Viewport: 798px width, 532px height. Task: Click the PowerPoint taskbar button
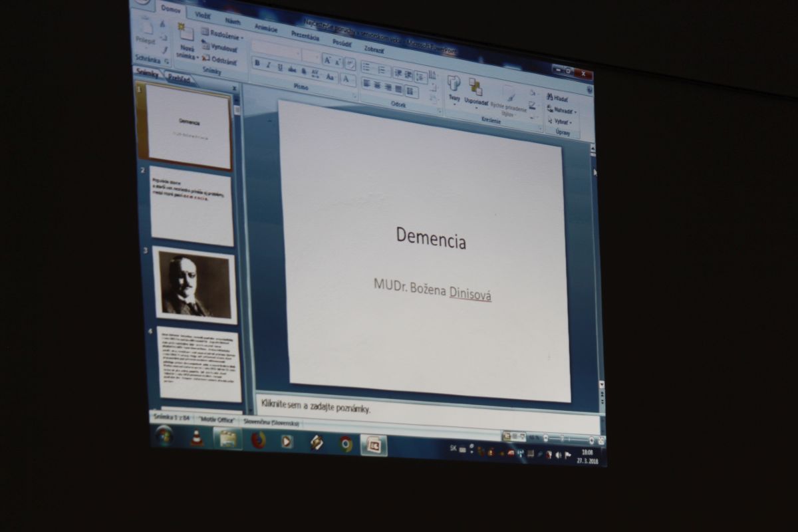point(374,445)
